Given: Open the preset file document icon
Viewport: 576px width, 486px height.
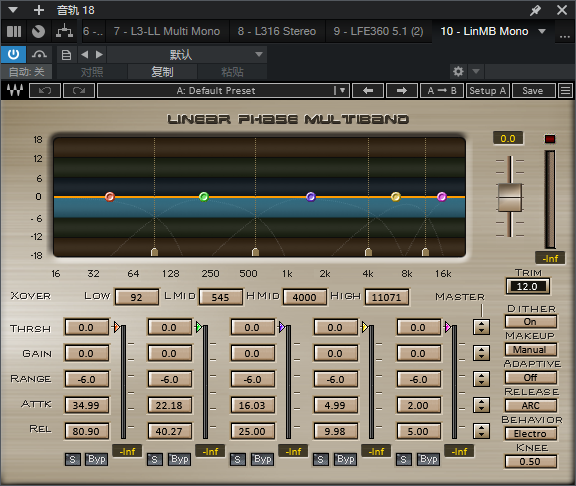Looking at the screenshot, I should (x=66, y=55).
